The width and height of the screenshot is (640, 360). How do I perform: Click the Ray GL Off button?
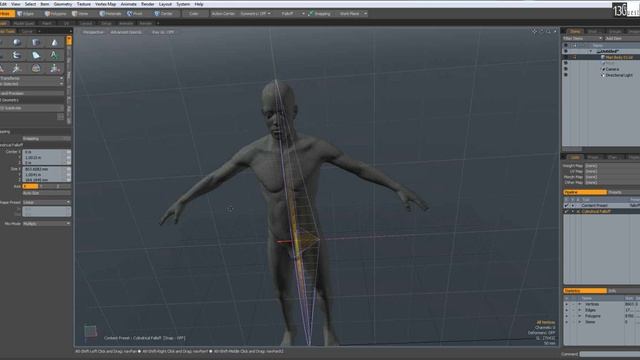[163, 32]
